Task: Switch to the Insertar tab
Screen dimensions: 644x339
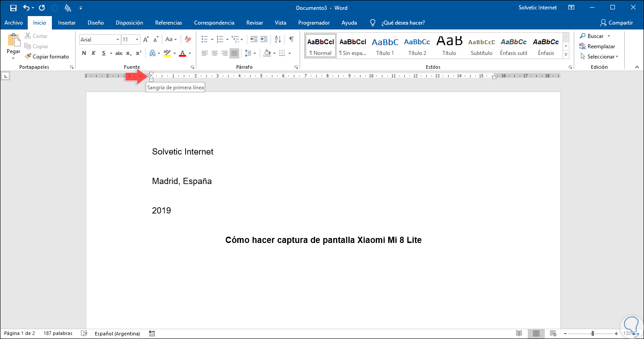Action: (x=67, y=23)
